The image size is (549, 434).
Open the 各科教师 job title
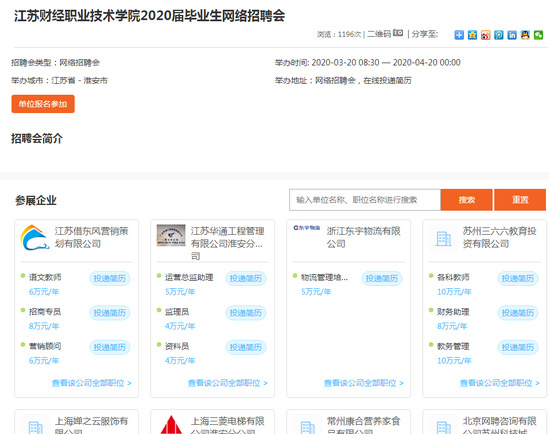tap(453, 278)
